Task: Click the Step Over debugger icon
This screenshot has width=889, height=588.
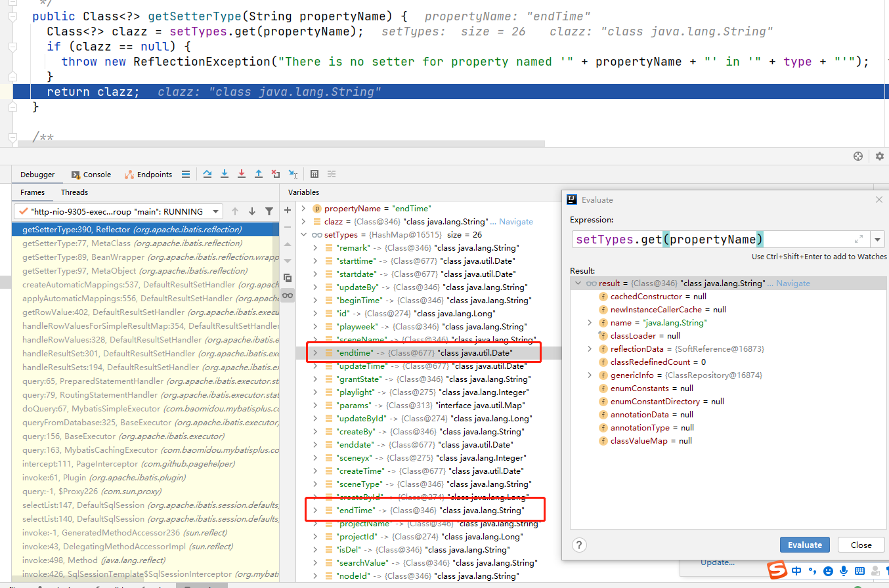Action: tap(207, 174)
